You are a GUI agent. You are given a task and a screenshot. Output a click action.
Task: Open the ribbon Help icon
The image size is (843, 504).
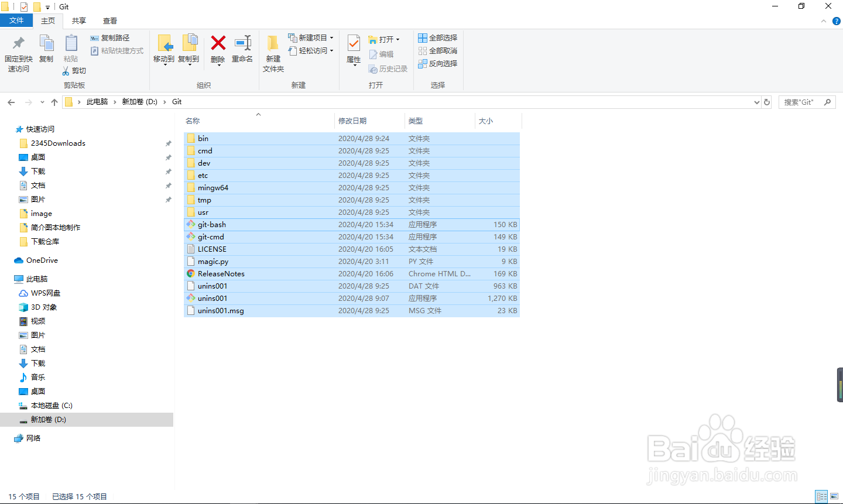pos(836,21)
